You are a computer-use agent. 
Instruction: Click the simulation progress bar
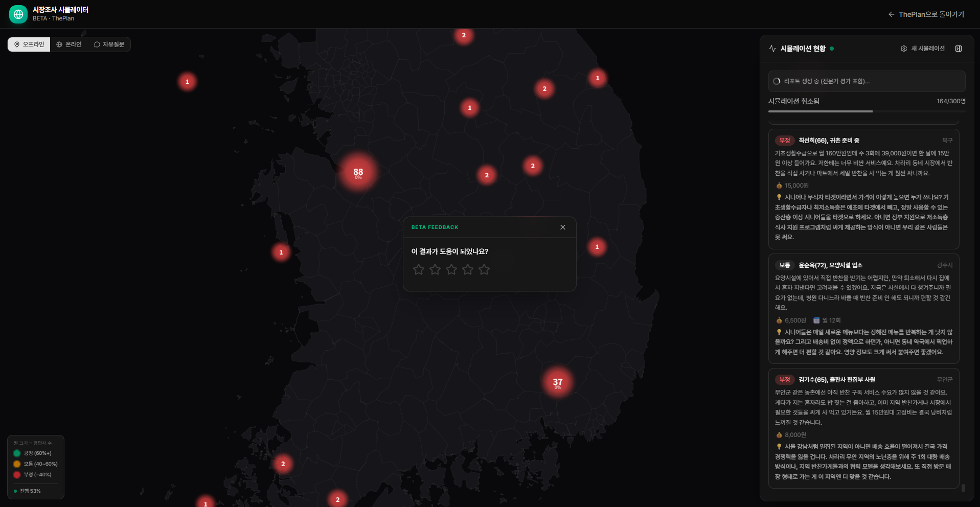click(867, 111)
